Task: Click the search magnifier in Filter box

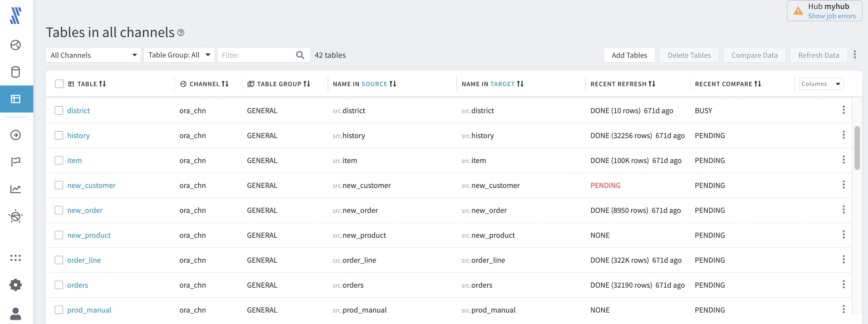Action: (x=300, y=55)
